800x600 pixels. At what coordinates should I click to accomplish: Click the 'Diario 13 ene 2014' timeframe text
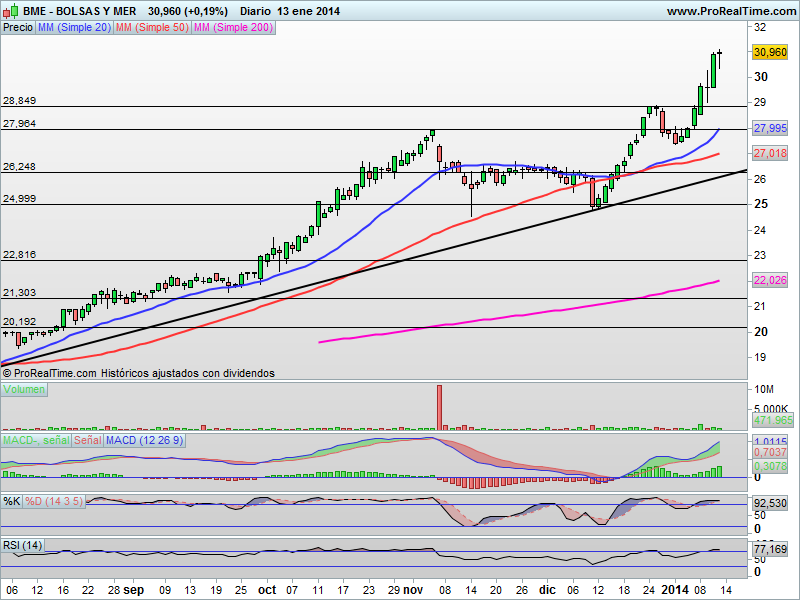[x=290, y=11]
